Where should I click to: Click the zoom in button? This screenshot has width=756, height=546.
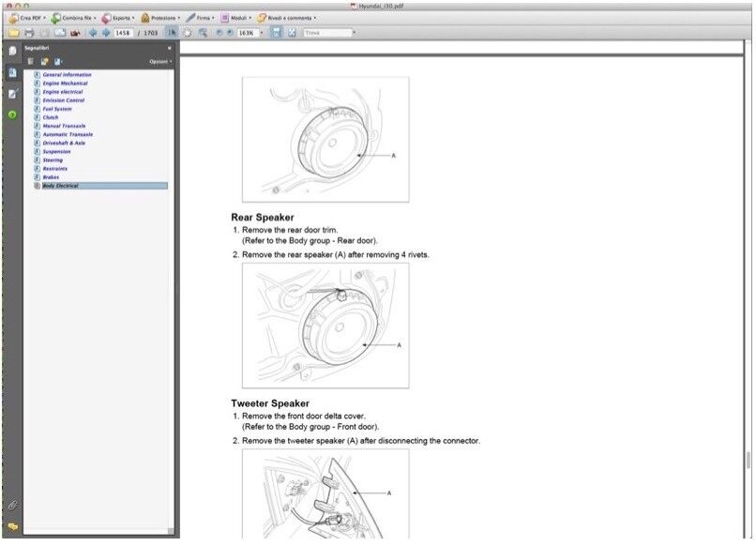pos(230,33)
